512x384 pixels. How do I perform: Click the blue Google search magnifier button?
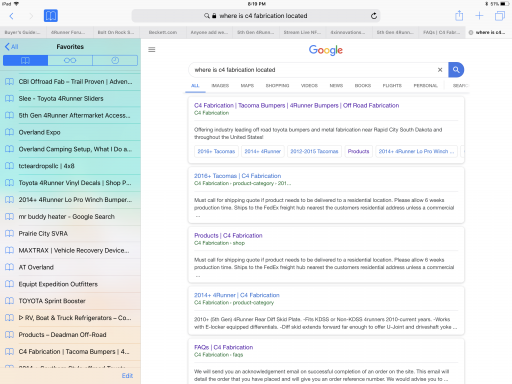pyautogui.click(x=456, y=70)
